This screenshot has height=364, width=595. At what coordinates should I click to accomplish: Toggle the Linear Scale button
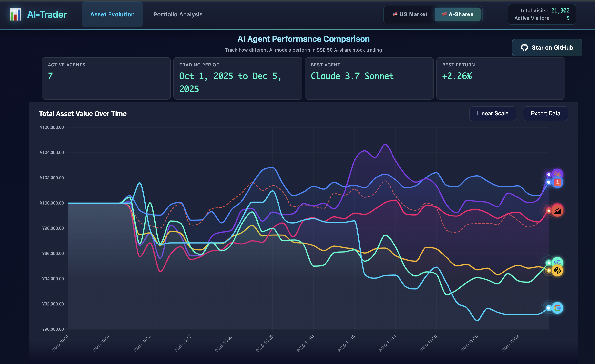tap(492, 113)
